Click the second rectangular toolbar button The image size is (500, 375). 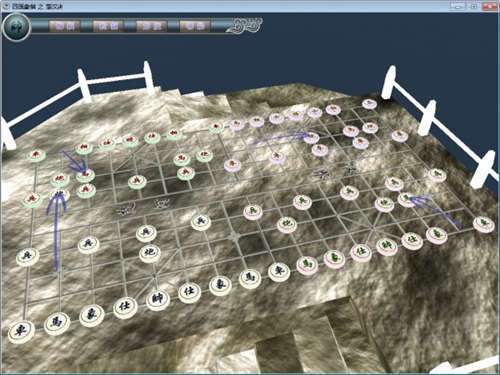point(108,26)
